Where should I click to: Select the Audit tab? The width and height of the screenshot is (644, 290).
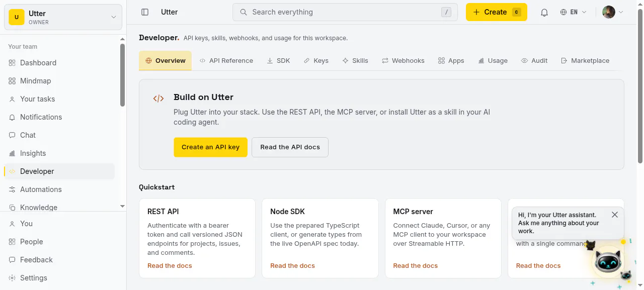[534, 60]
